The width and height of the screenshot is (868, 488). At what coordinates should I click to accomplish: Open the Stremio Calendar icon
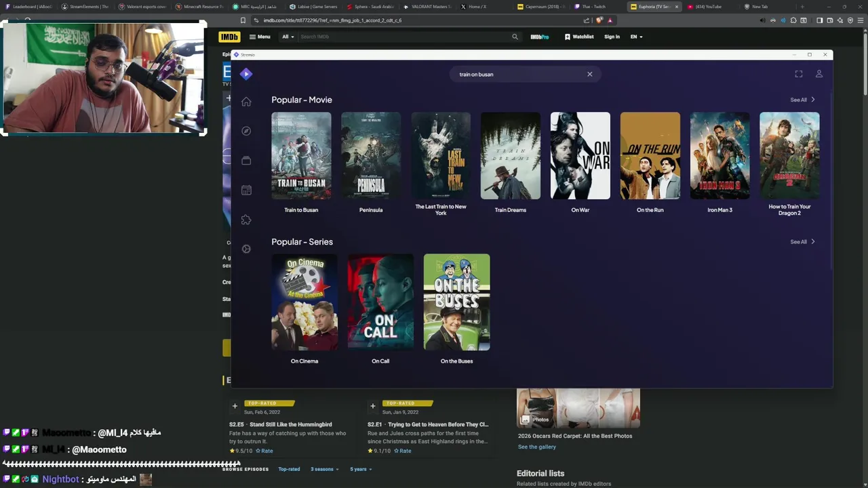(246, 190)
